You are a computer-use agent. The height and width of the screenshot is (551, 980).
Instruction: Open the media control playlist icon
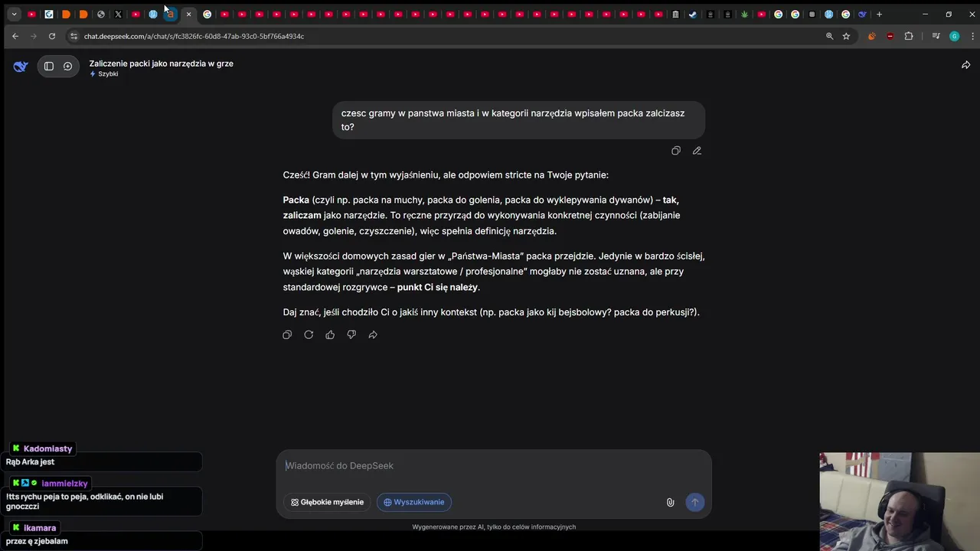coord(936,36)
